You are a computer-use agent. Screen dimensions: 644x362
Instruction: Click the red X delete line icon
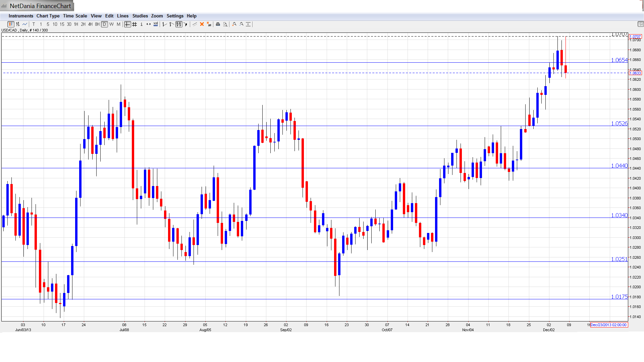(x=202, y=24)
